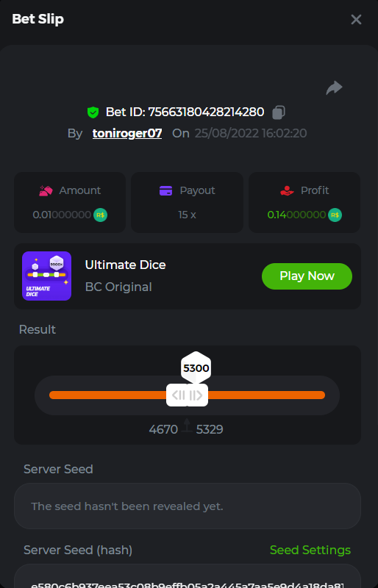Click the orange slider track right side
This screenshot has height=588, width=378.
click(266, 395)
